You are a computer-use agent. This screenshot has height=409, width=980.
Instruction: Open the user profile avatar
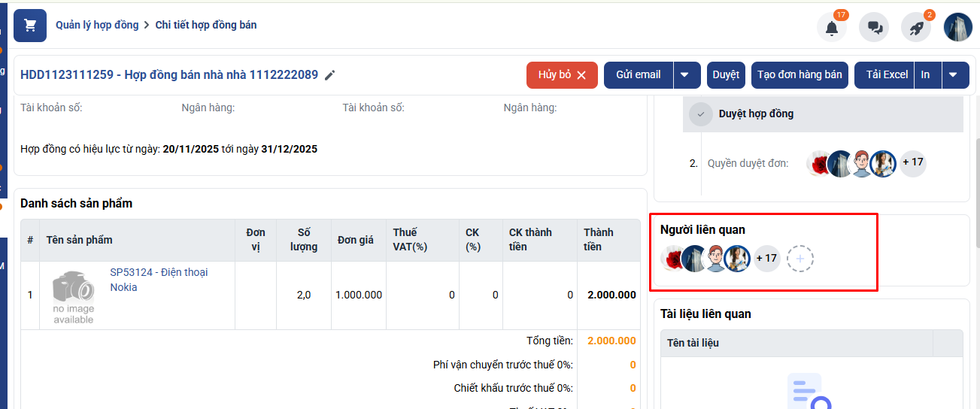click(x=958, y=27)
